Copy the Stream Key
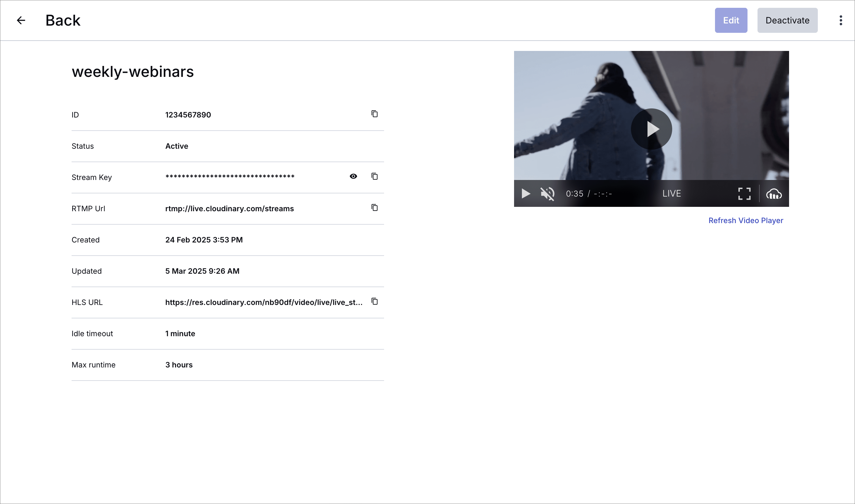The image size is (855, 504). click(374, 176)
